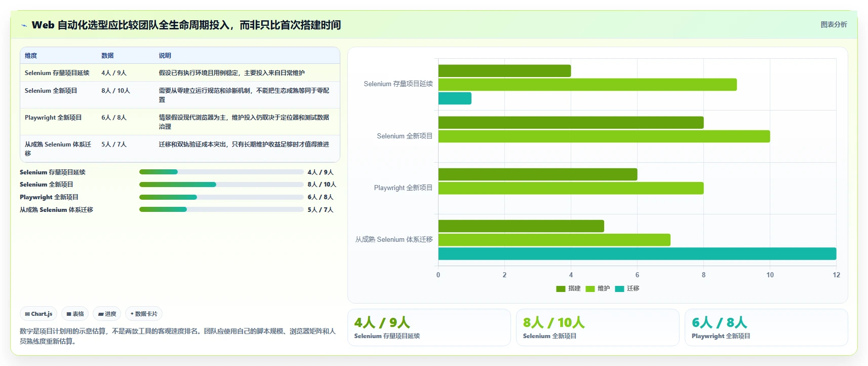Viewport: 868px width, 366px height.
Task: Click chart axis label Selenium 存量项目延续
Action: pyautogui.click(x=398, y=84)
